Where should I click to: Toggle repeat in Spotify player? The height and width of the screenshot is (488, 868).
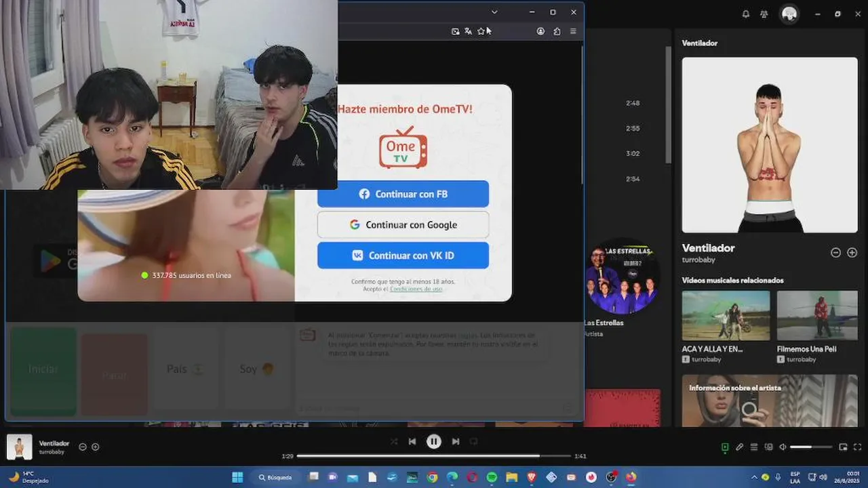[474, 441]
